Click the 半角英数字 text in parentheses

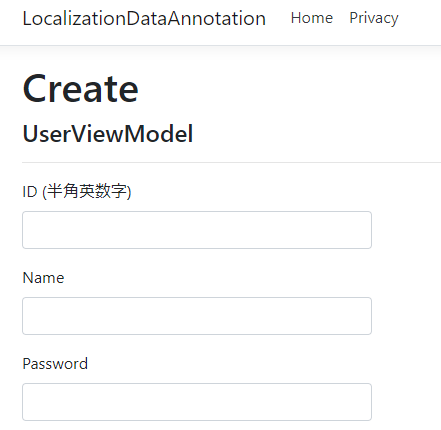pyautogui.click(x=87, y=191)
